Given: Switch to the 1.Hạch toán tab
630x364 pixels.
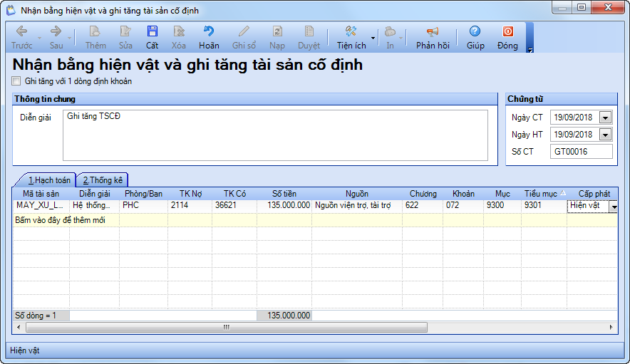Looking at the screenshot, I should click(49, 180).
